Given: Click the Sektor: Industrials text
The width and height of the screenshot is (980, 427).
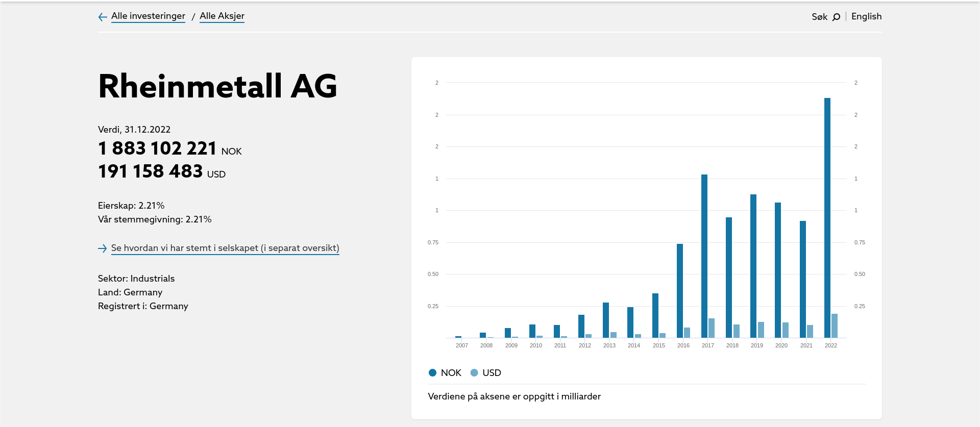Looking at the screenshot, I should click(136, 279).
